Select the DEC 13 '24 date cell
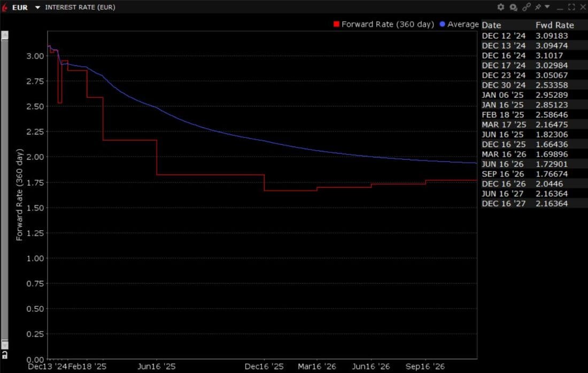 pos(504,46)
